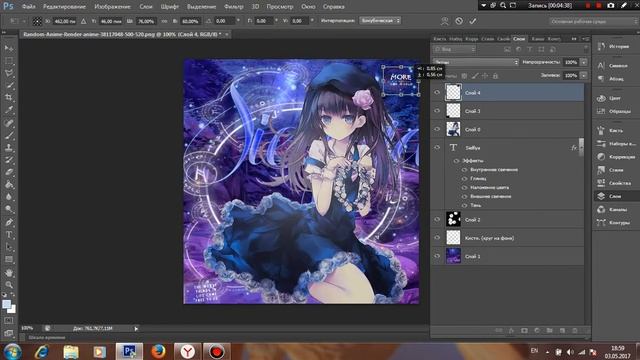Toggle width-height aspect ratio link
The width and height of the screenshot is (640, 360).
(x=164, y=21)
